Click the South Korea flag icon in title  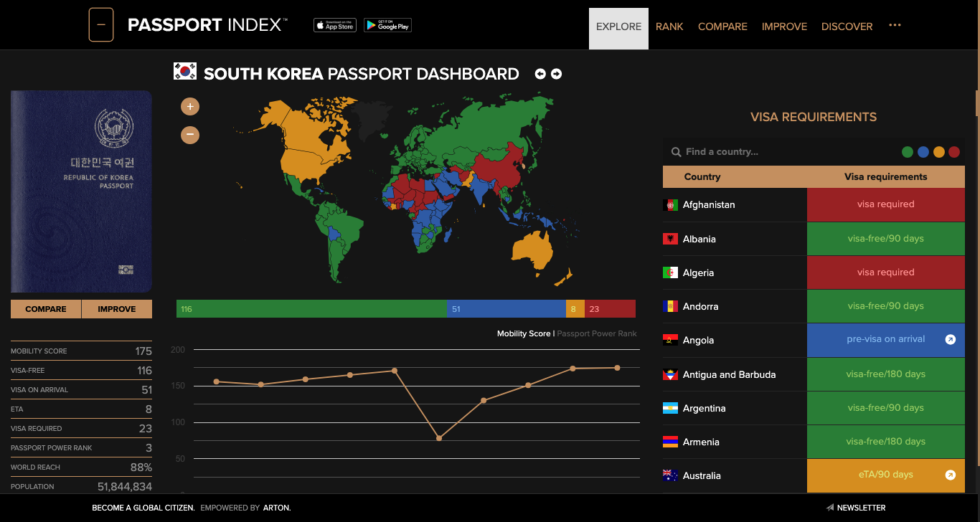185,71
